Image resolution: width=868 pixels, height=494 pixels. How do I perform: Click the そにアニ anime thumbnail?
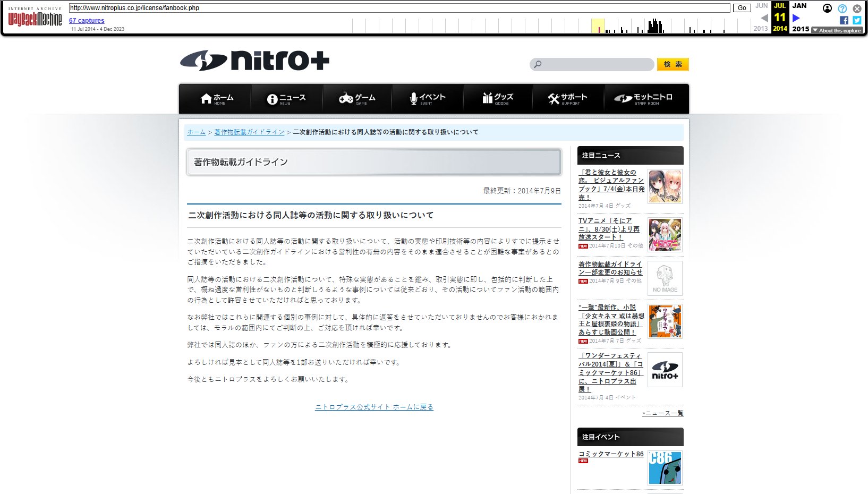click(665, 235)
